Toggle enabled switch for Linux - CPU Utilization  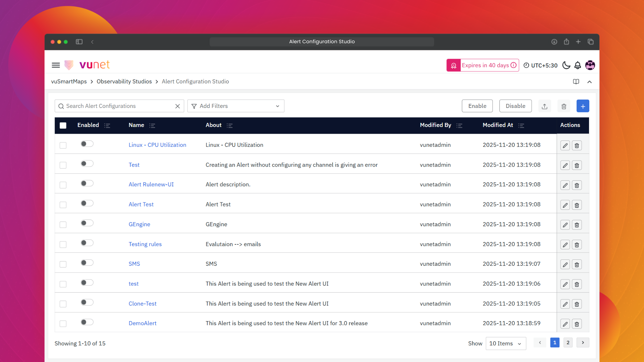(x=87, y=144)
